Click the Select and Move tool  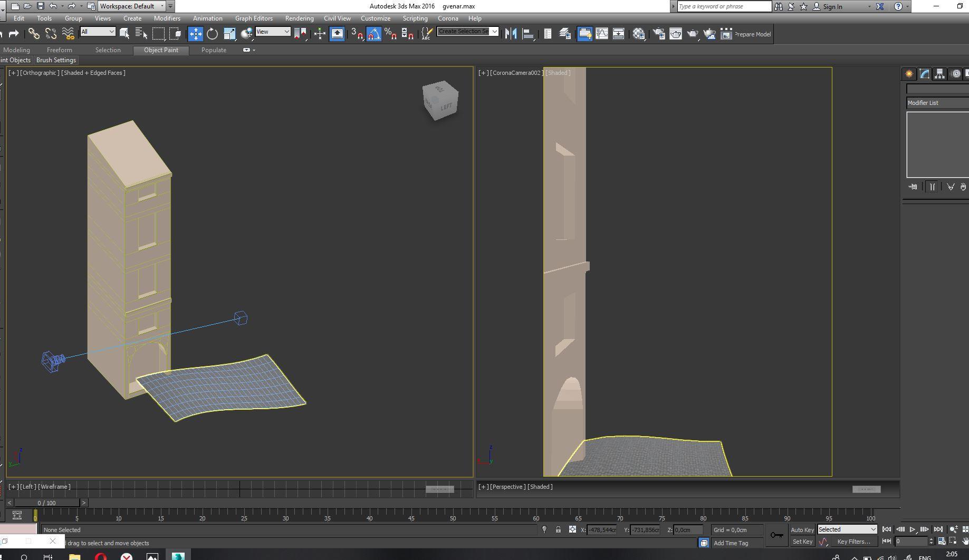[x=195, y=34]
